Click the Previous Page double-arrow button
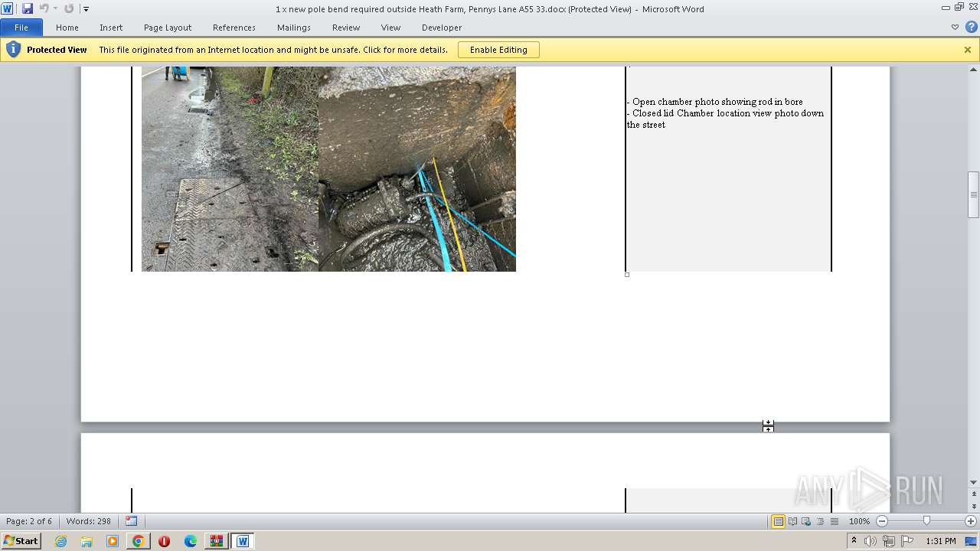 tap(974, 493)
